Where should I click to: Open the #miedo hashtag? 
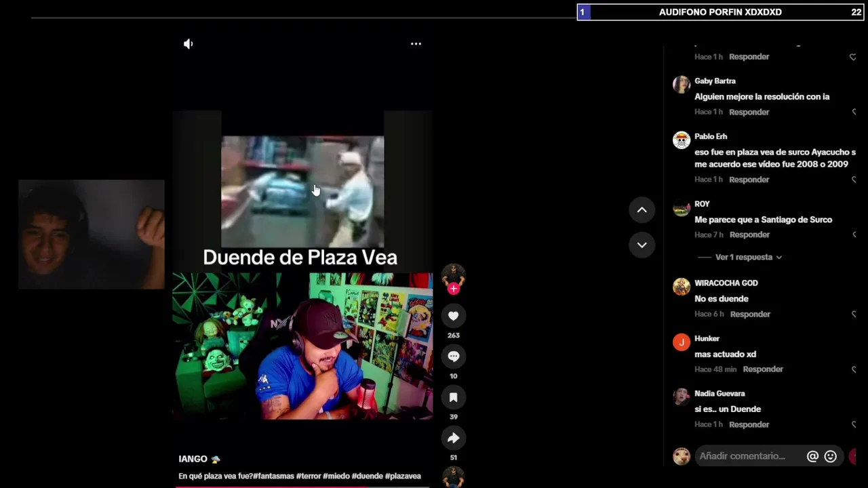pos(336,476)
